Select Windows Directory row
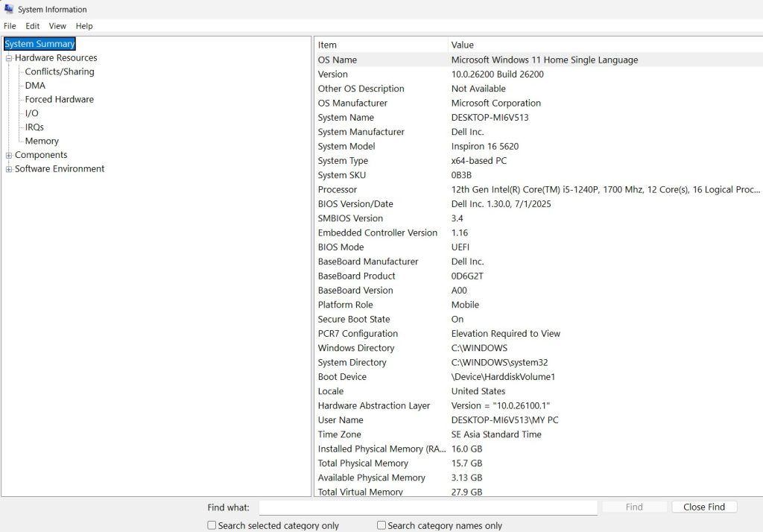The height and width of the screenshot is (532, 763). pos(539,348)
